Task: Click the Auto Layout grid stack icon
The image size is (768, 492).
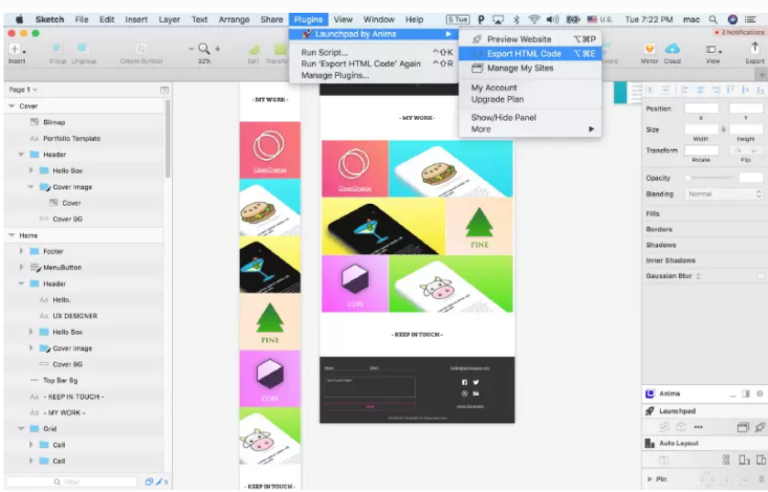Action: pos(726,460)
